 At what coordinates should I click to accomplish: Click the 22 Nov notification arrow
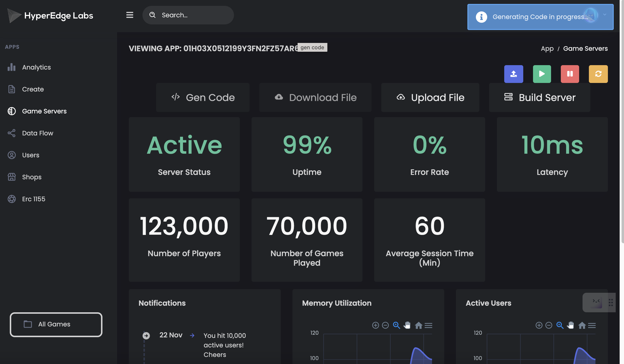click(x=192, y=335)
